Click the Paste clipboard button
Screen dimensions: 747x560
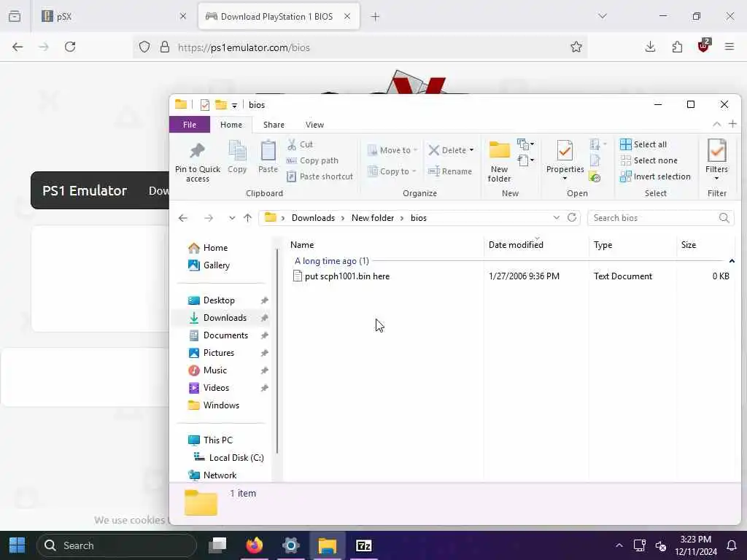(268, 157)
